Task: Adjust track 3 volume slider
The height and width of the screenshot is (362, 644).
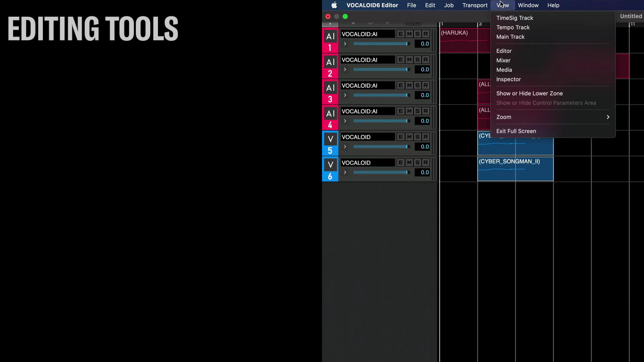Action: 382,95
